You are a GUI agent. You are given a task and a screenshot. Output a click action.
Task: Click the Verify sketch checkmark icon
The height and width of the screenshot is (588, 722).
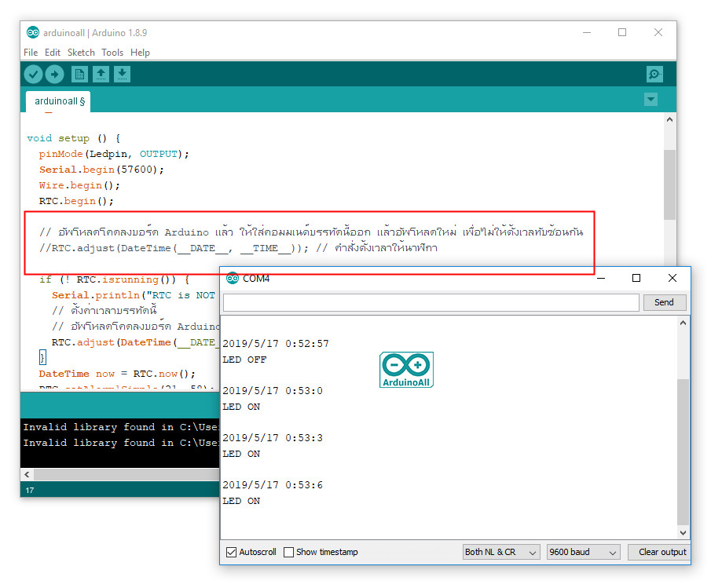[33, 74]
